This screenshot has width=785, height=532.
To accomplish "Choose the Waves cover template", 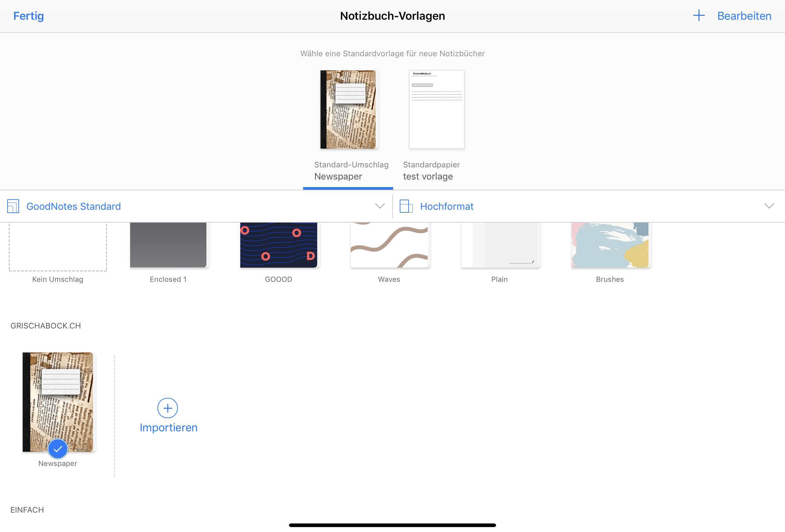I will tap(389, 245).
